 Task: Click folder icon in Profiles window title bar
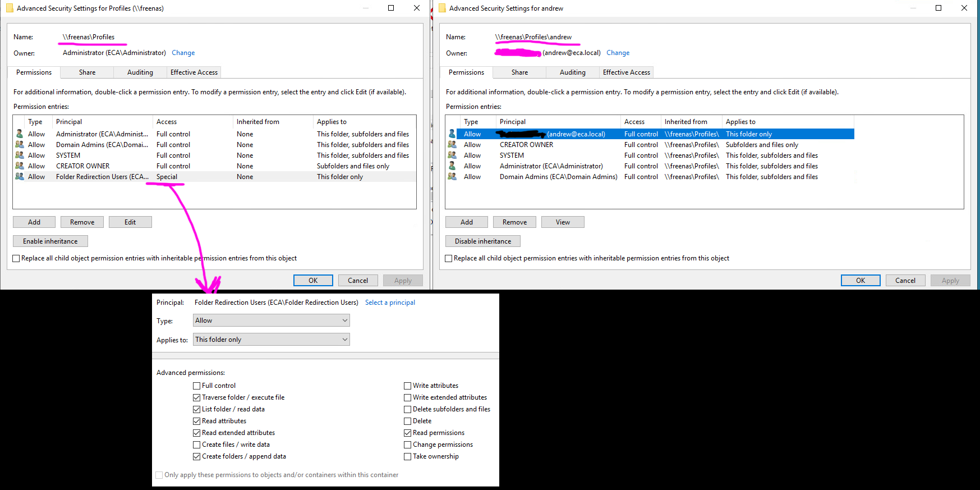(10, 8)
